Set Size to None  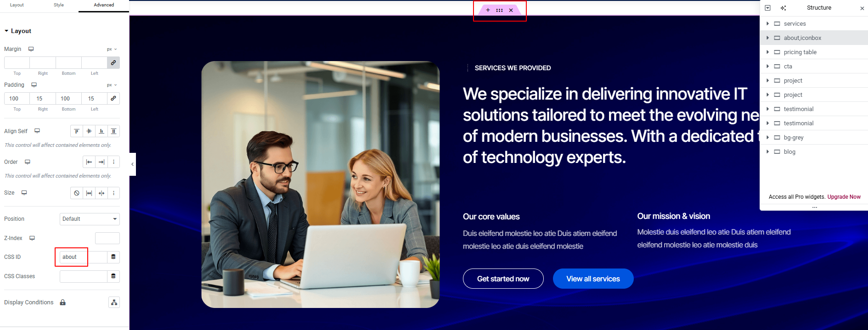(77, 193)
